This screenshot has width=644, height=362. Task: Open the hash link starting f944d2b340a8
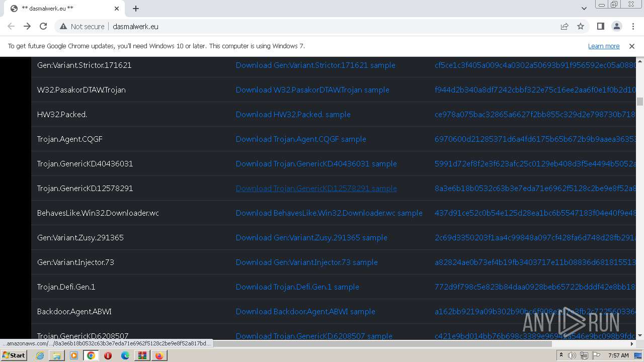(x=535, y=90)
